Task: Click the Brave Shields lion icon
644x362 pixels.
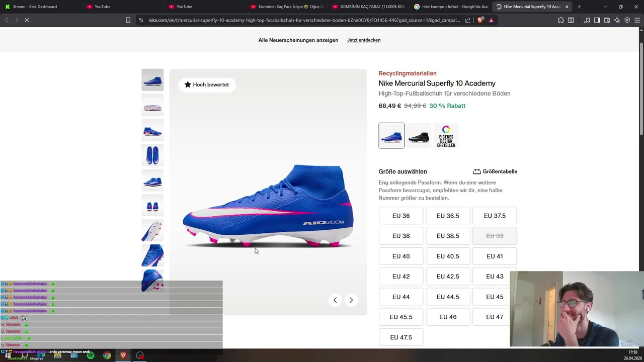Action: (480, 20)
